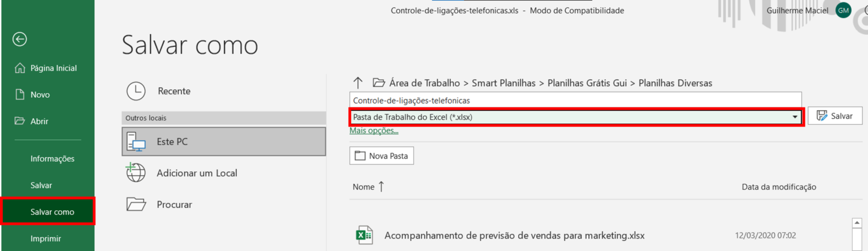Select Este PC as save location

click(224, 141)
